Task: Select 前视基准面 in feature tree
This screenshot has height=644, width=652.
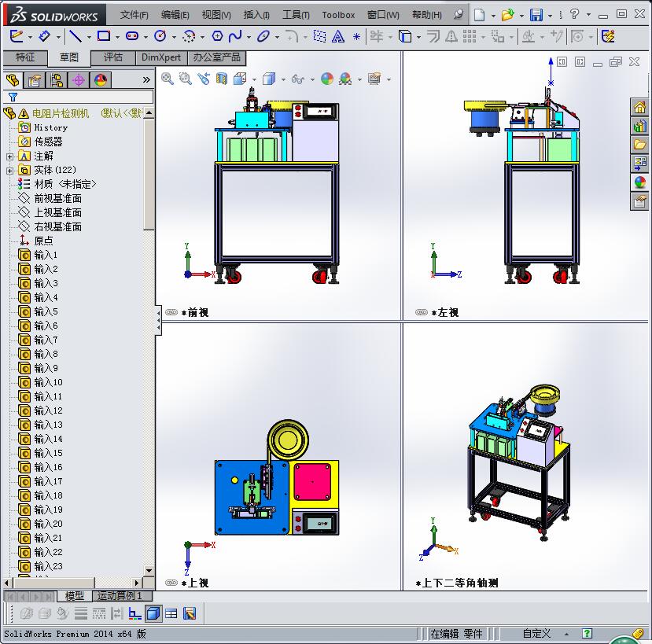Action: point(57,199)
